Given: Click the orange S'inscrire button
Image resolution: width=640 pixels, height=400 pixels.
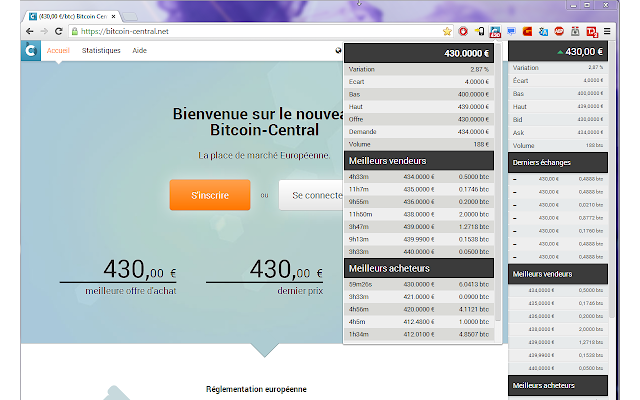Looking at the screenshot, I should point(210,195).
